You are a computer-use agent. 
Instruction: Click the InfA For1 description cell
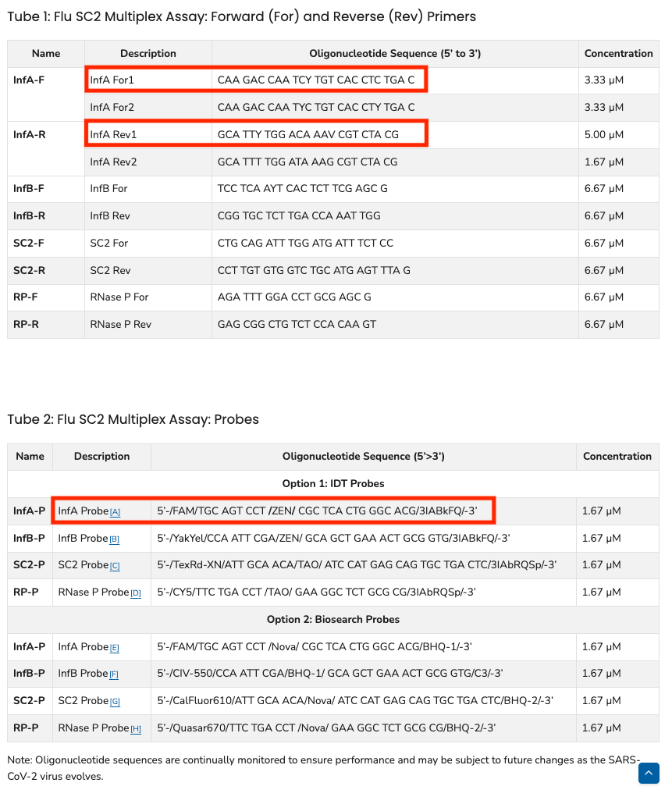point(148,80)
